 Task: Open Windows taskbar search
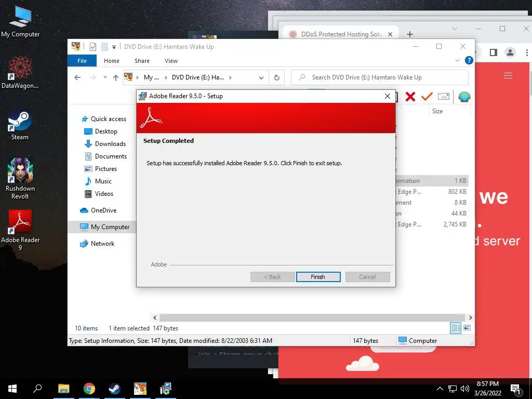[x=37, y=389]
